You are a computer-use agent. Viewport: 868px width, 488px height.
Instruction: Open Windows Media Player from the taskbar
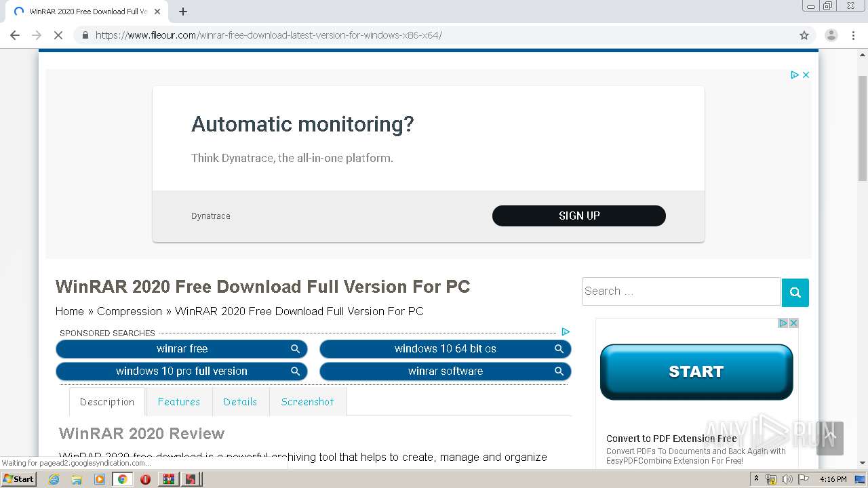[100, 479]
